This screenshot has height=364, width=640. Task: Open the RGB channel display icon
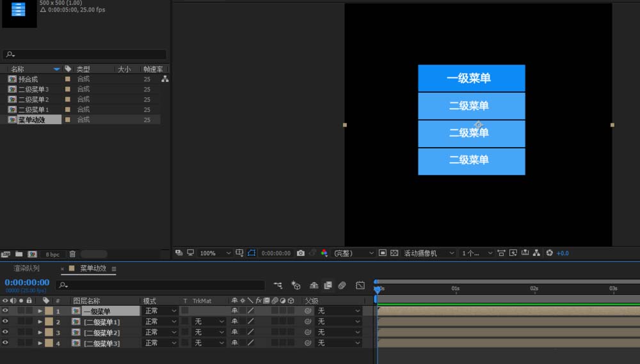(324, 253)
